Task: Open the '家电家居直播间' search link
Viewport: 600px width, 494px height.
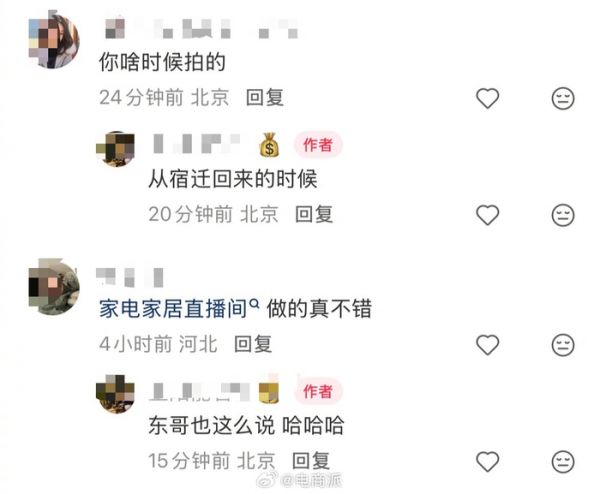Action: tap(179, 308)
